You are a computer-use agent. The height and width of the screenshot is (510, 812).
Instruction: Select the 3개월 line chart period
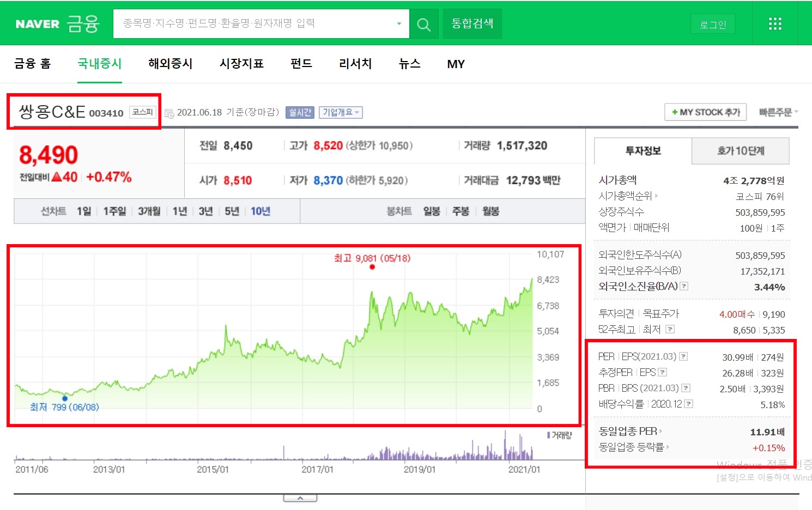(149, 211)
